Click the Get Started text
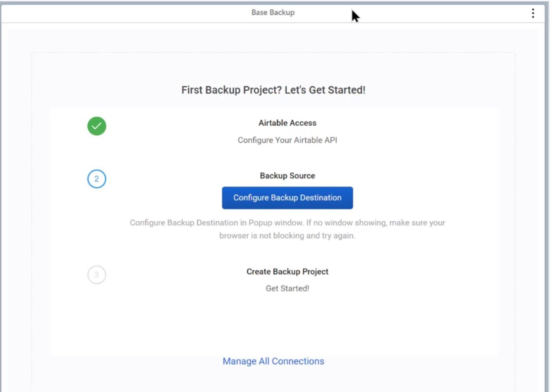The height and width of the screenshot is (392, 552). [x=287, y=288]
